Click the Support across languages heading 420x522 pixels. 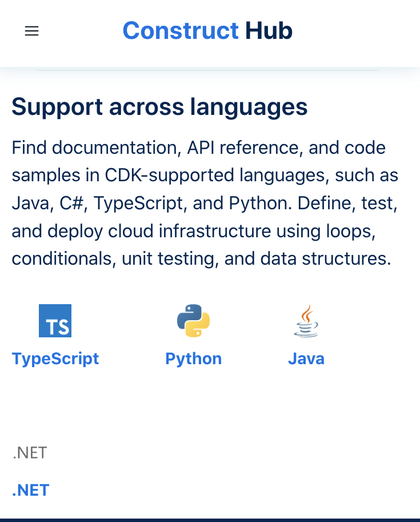click(159, 107)
